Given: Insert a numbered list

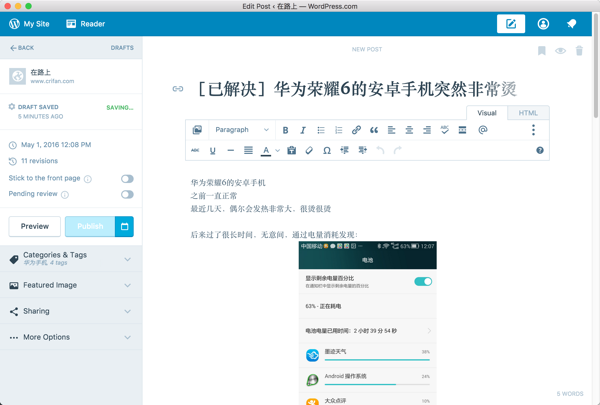Looking at the screenshot, I should click(x=339, y=130).
